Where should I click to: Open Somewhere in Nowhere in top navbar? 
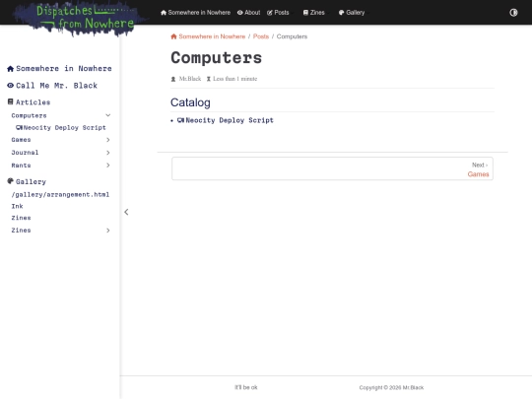pyautogui.click(x=195, y=13)
